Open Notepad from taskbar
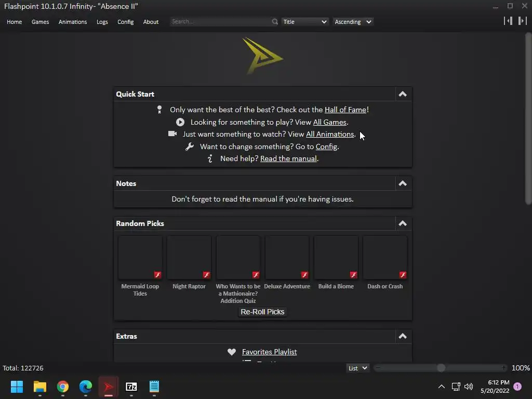 point(154,387)
